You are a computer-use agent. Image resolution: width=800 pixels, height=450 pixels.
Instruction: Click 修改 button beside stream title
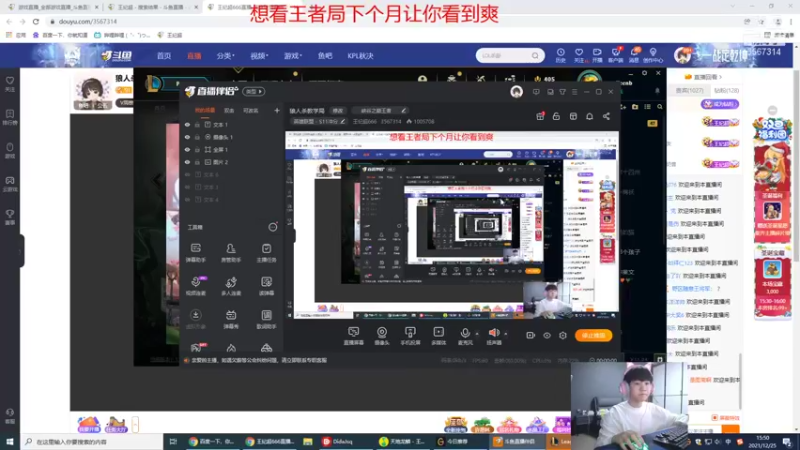tap(338, 111)
